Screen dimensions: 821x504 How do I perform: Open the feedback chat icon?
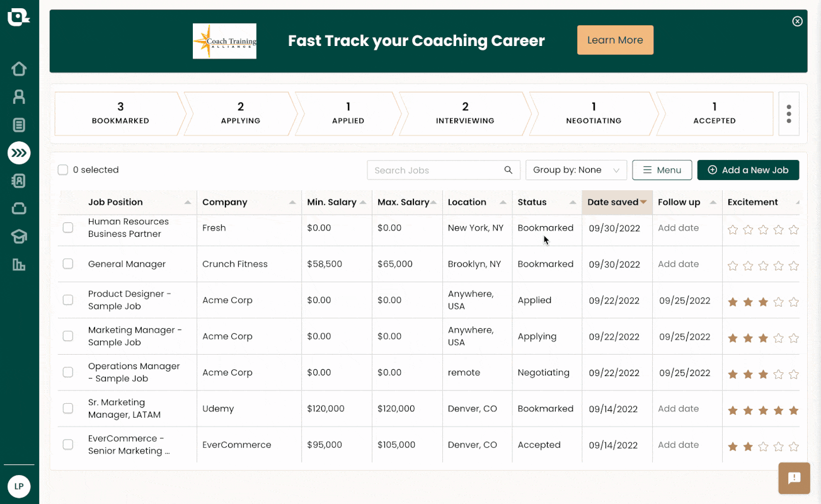[x=794, y=478]
